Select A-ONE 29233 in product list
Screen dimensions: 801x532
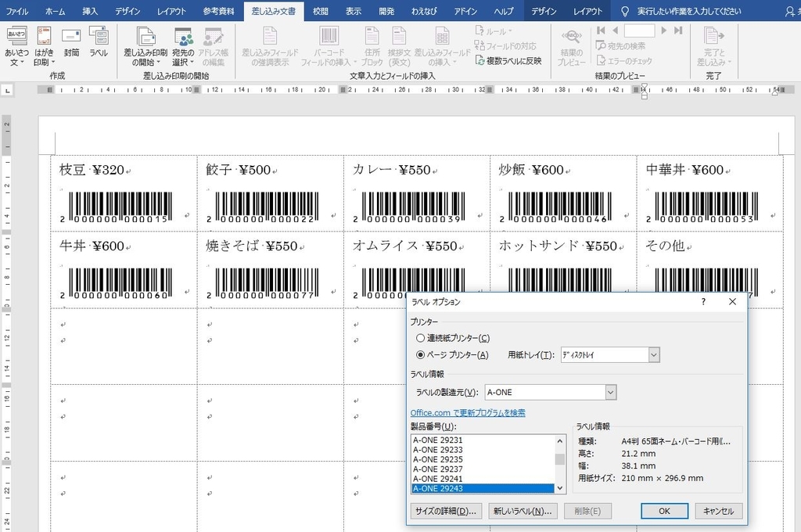pyautogui.click(x=482, y=450)
